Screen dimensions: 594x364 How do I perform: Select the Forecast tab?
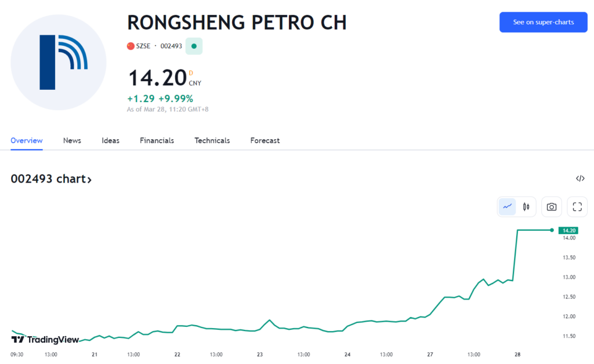265,140
